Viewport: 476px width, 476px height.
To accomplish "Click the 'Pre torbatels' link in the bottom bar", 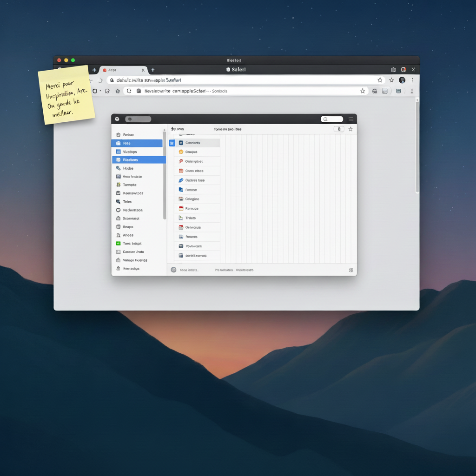I will point(224,270).
